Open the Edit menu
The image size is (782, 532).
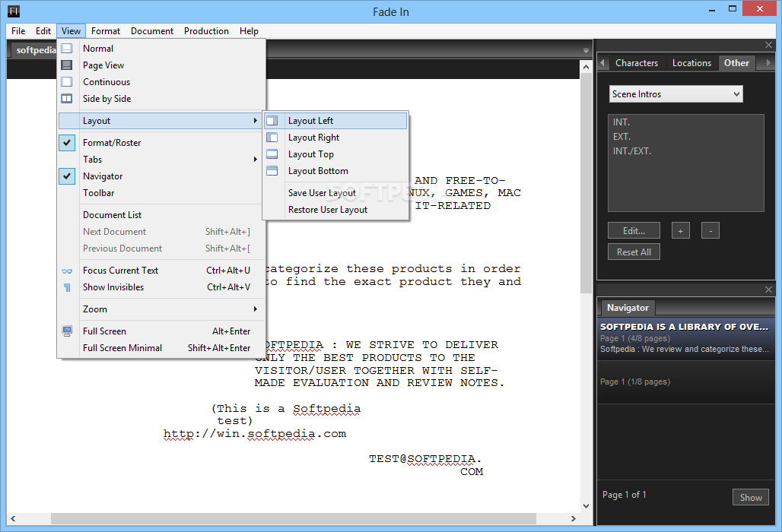(43, 31)
